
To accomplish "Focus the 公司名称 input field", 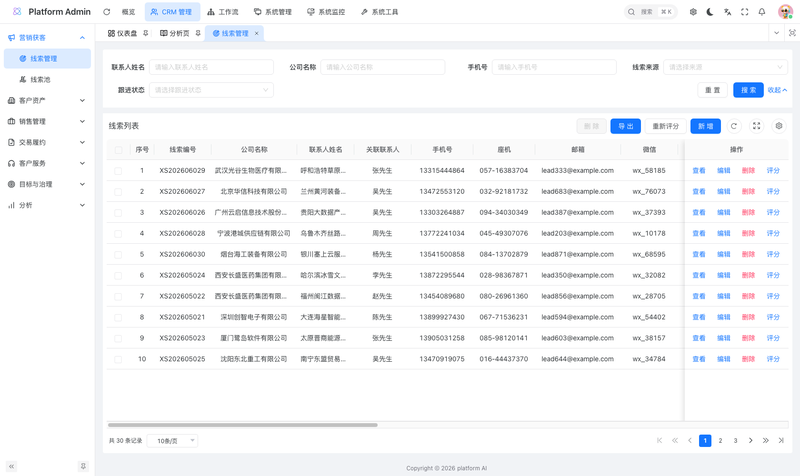I will pyautogui.click(x=383, y=67).
